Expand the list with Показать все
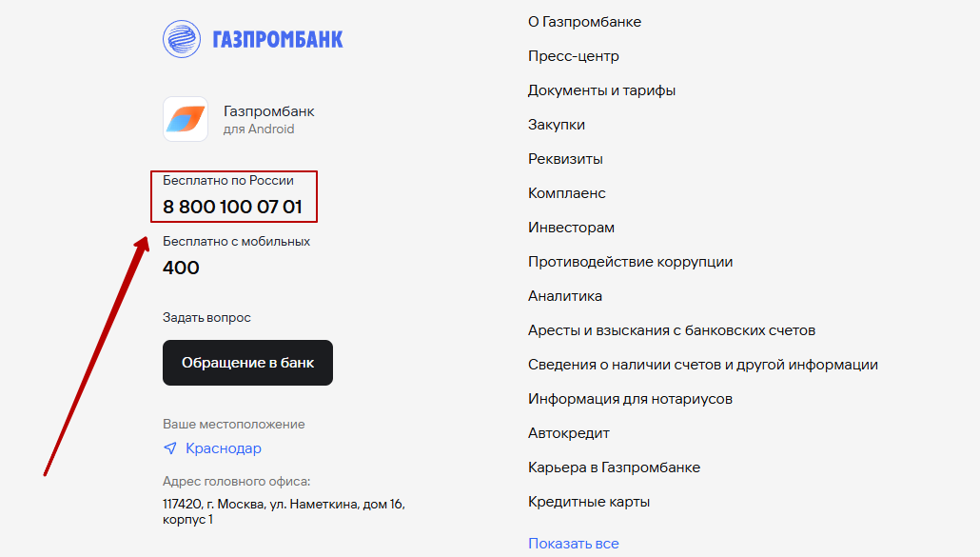The width and height of the screenshot is (980, 557). pos(574,544)
